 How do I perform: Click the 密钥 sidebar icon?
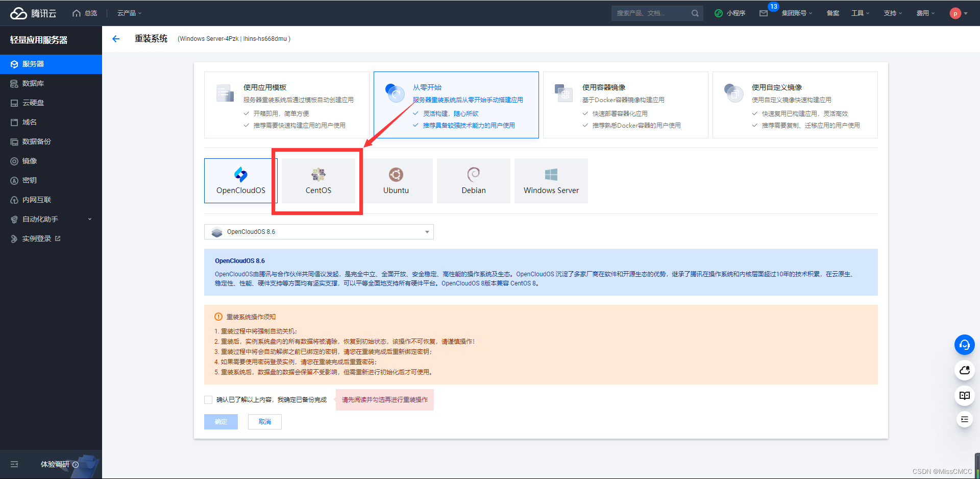tap(14, 181)
